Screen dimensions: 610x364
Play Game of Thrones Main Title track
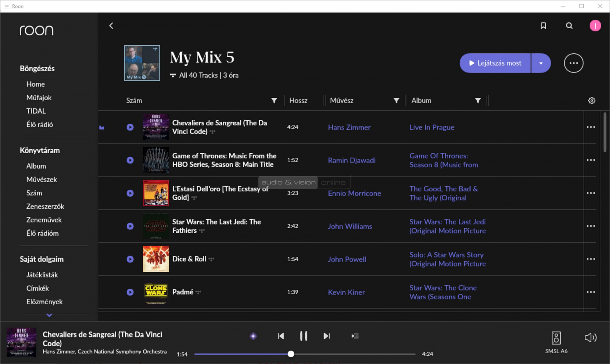[x=130, y=160]
